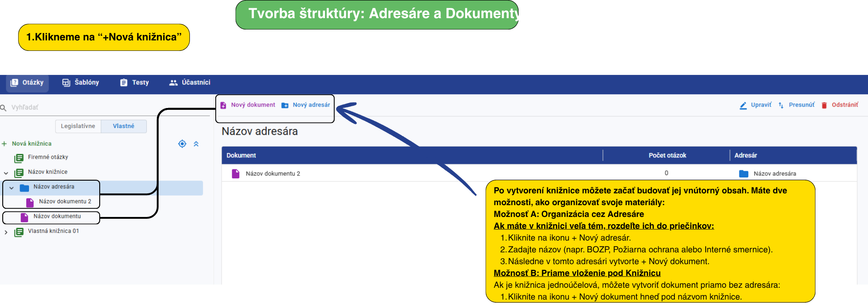Collapse the Názov adresára folder node
This screenshot has width=868, height=305.
(x=11, y=187)
